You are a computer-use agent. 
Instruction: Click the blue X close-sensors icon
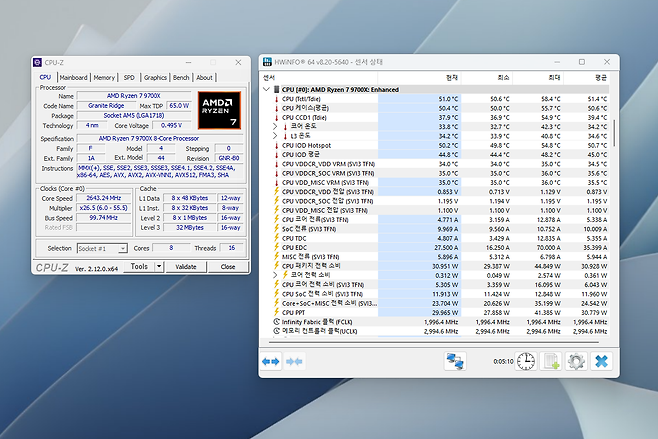click(602, 361)
